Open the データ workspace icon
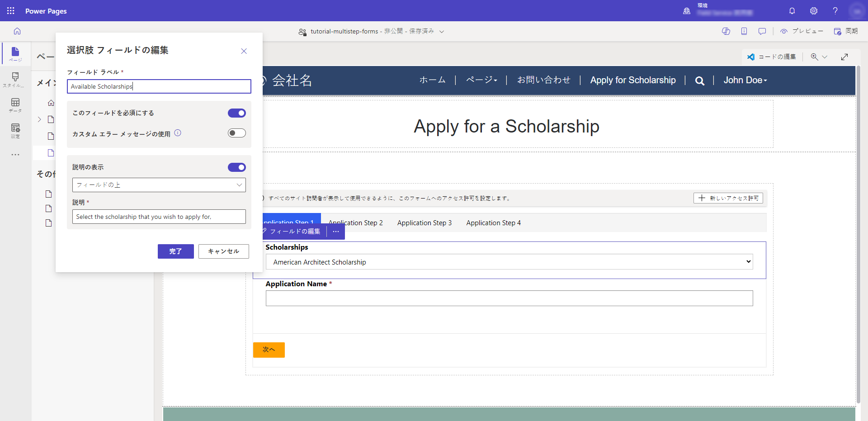Screen dimensions: 868x421 click(x=15, y=105)
